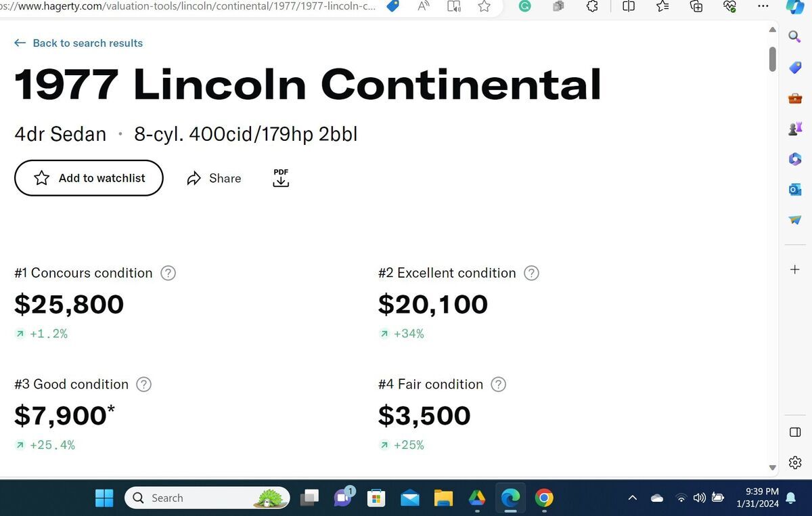Favorite this page with star icon
812x516 pixels.
[x=484, y=7]
